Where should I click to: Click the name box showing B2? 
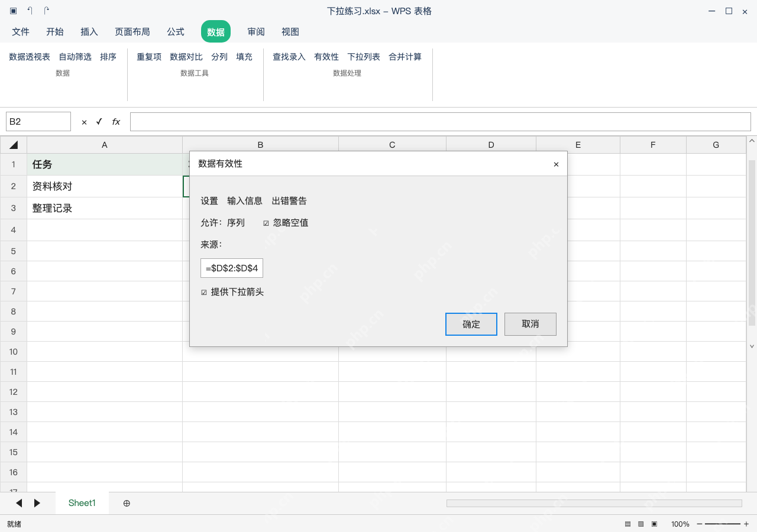coord(38,122)
